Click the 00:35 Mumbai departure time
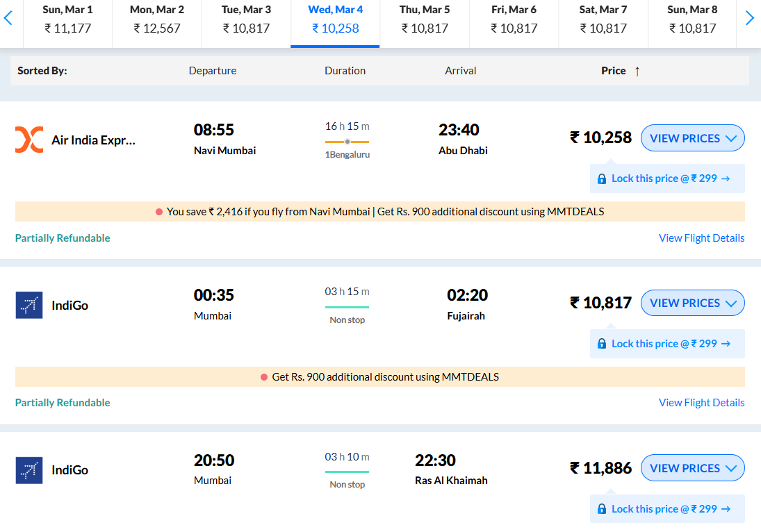Image resolution: width=761 pixels, height=532 pixels. click(214, 295)
